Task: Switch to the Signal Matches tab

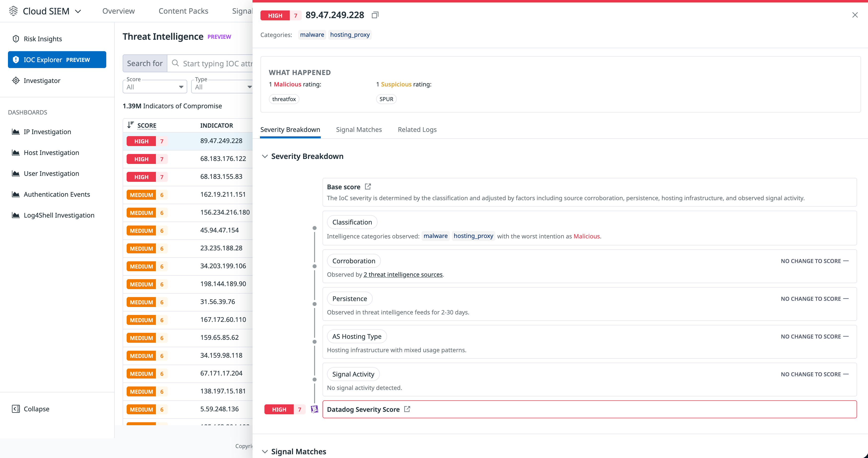Action: tap(359, 129)
